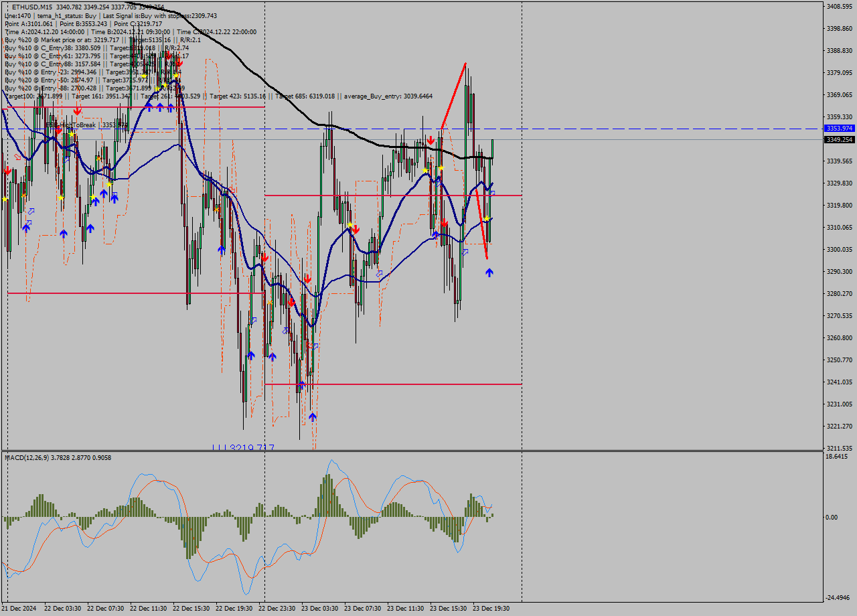Screen dimensions: 857x616
Task: Click the '23 Dec 03:30' time label
Action: point(320,609)
